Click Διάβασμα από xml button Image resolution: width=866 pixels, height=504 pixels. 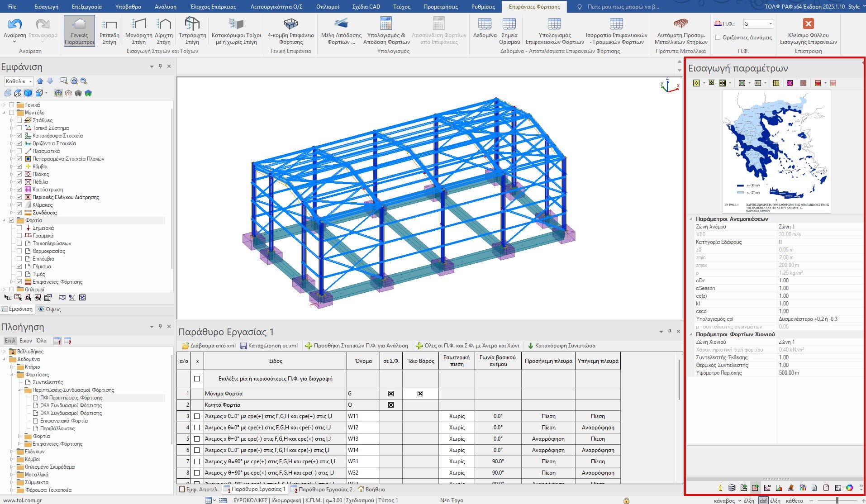(x=209, y=346)
